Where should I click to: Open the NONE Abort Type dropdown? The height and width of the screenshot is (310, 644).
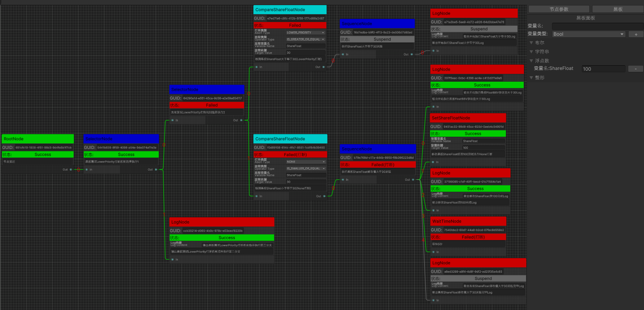306,162
